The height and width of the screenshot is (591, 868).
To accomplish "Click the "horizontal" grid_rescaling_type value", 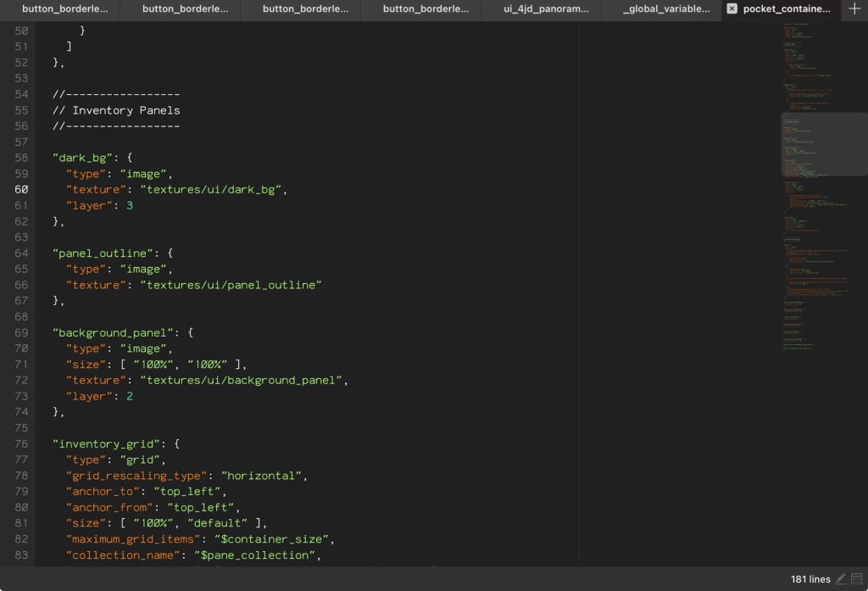I will [x=262, y=476].
